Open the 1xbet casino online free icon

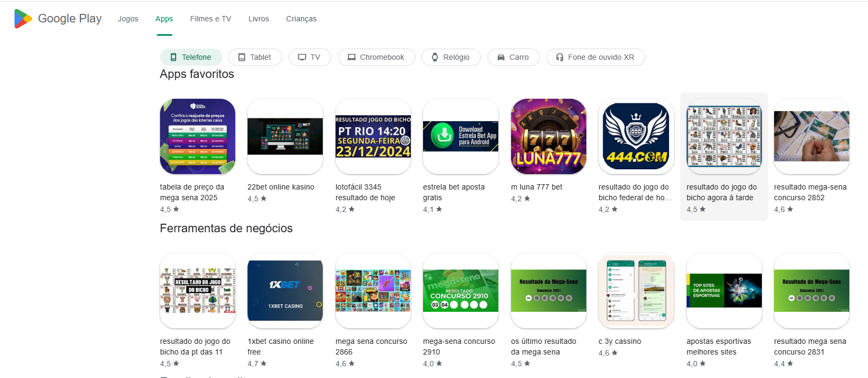285,290
